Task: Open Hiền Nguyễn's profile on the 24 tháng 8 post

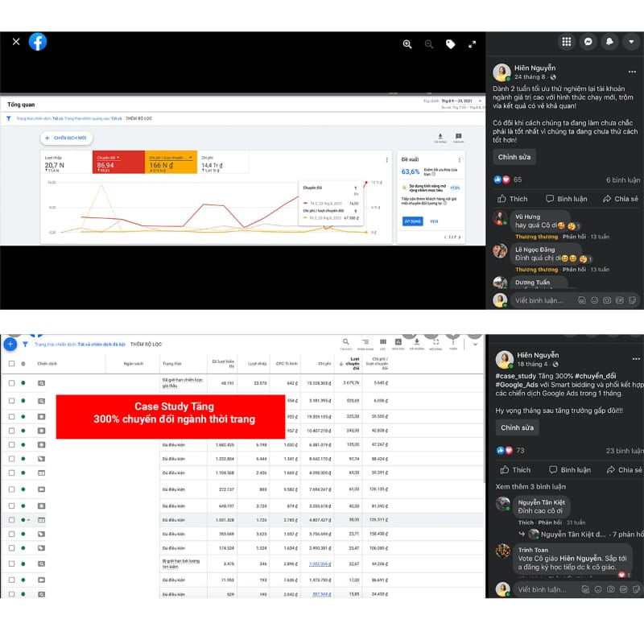Action: 535,68
